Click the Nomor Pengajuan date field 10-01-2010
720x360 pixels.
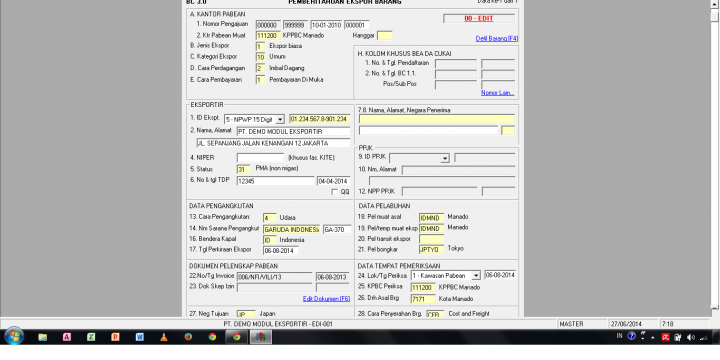(x=326, y=25)
